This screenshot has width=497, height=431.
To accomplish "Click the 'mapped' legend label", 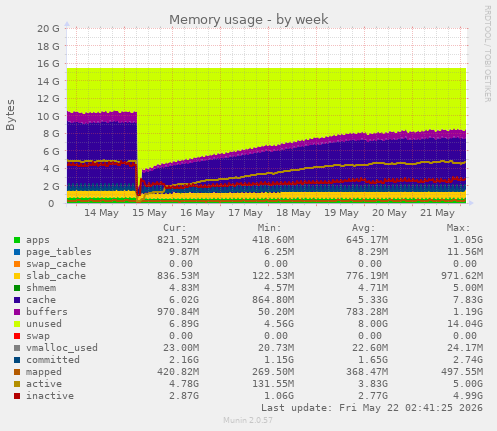I will tap(44, 372).
